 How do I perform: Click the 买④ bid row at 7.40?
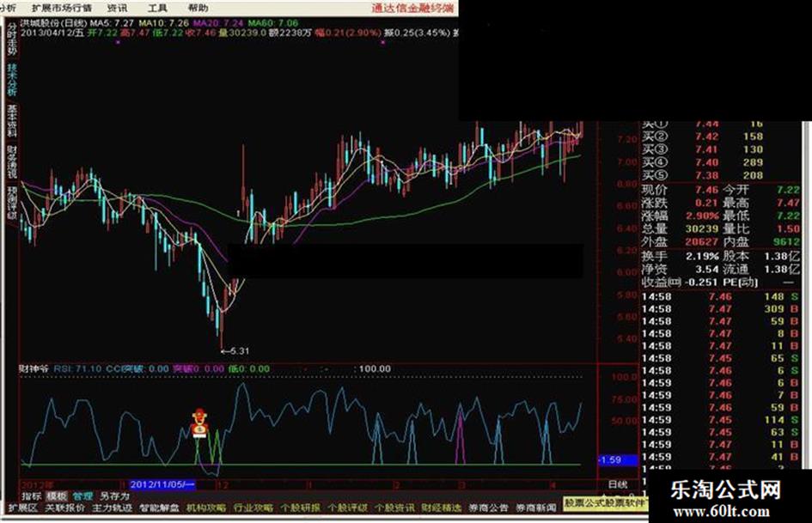703,162
